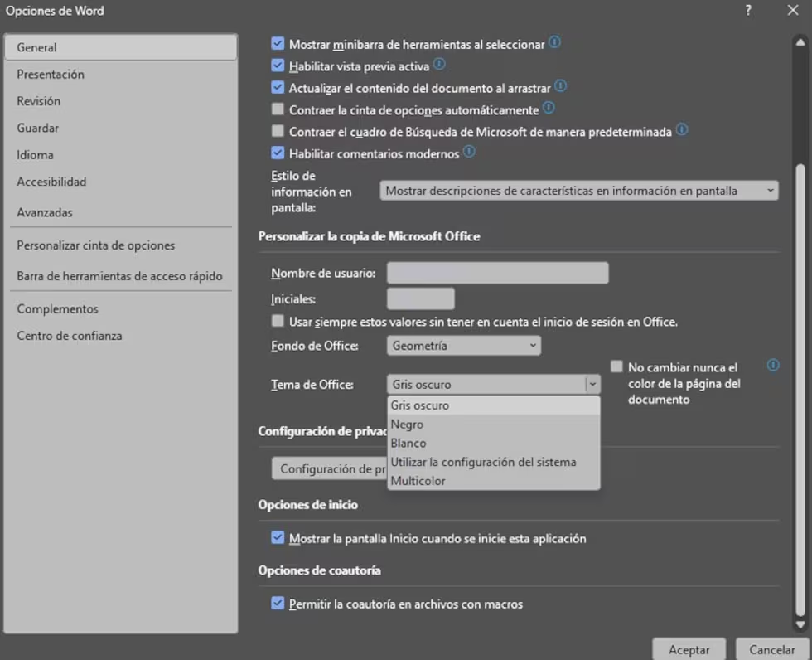Click info icon beside Contraer el cuadro de Búsqueda

coord(682,130)
